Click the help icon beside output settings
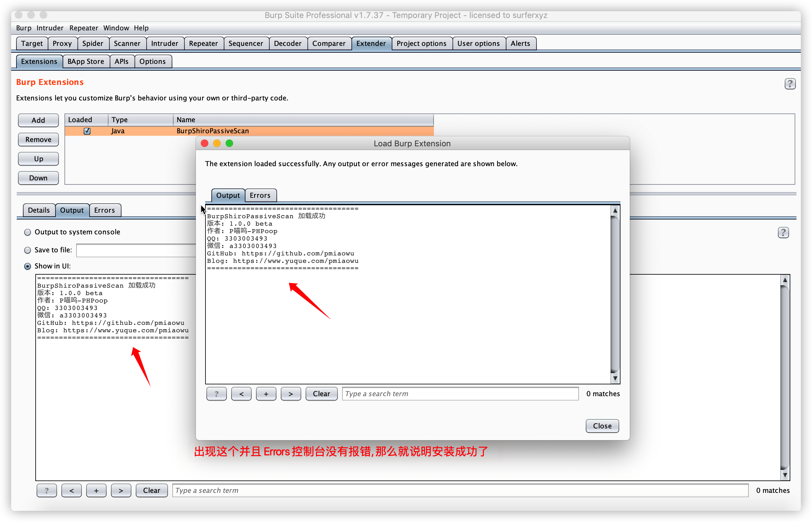This screenshot has height=522, width=812. 783,232
